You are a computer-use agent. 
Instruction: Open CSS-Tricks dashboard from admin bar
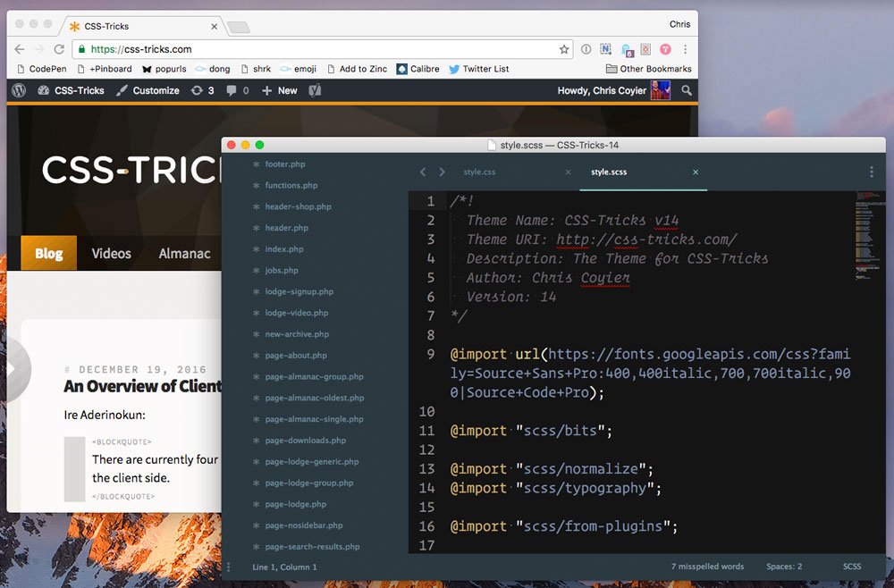[x=72, y=90]
